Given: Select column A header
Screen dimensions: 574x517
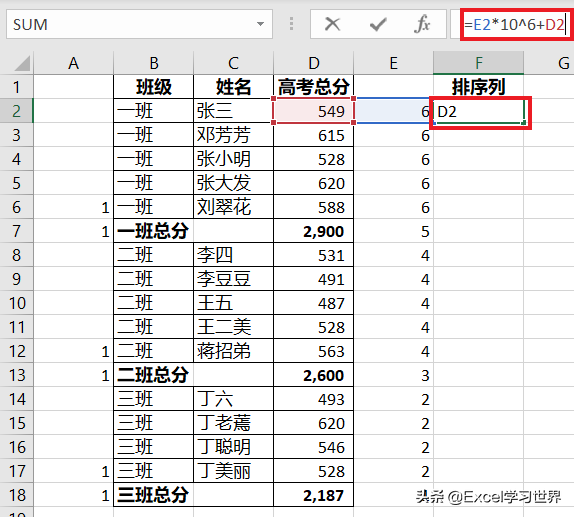Looking at the screenshot, I should pyautogui.click(x=74, y=63).
